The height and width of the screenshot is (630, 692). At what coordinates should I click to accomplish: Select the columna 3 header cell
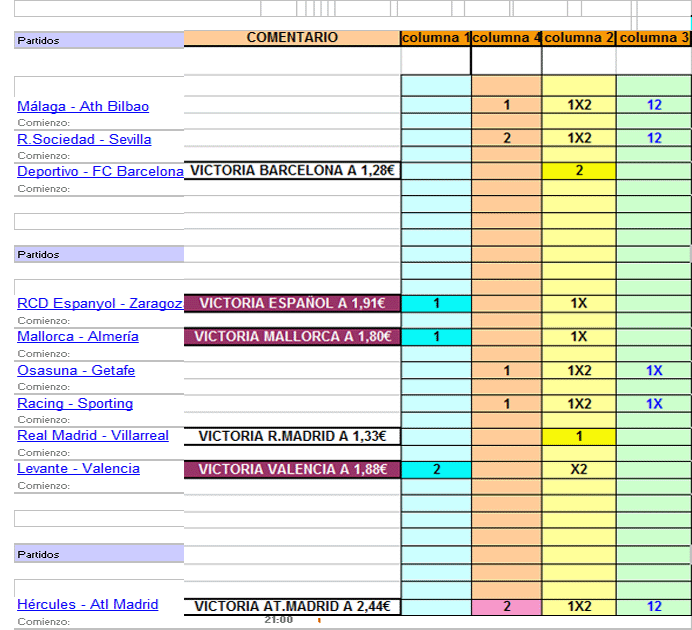click(654, 38)
